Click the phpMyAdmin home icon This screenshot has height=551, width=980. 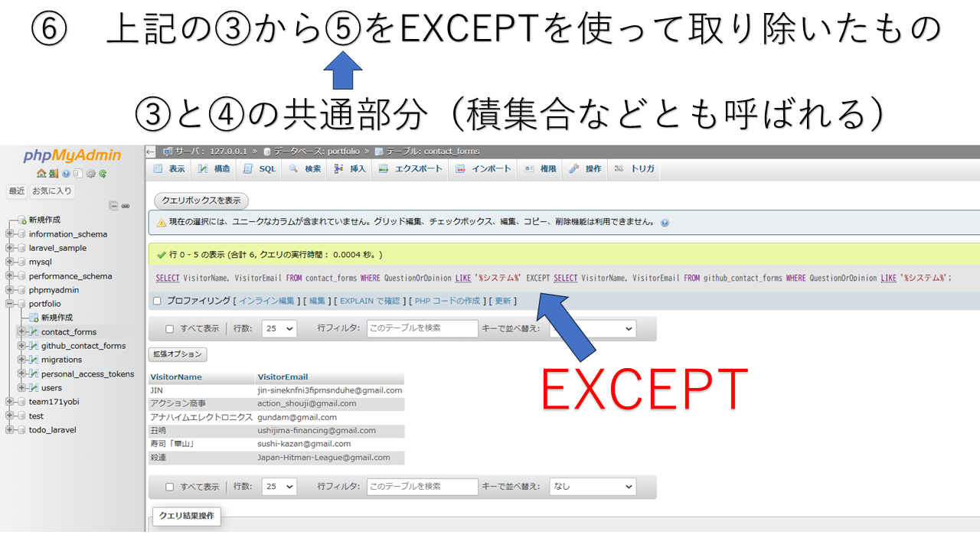tap(42, 173)
